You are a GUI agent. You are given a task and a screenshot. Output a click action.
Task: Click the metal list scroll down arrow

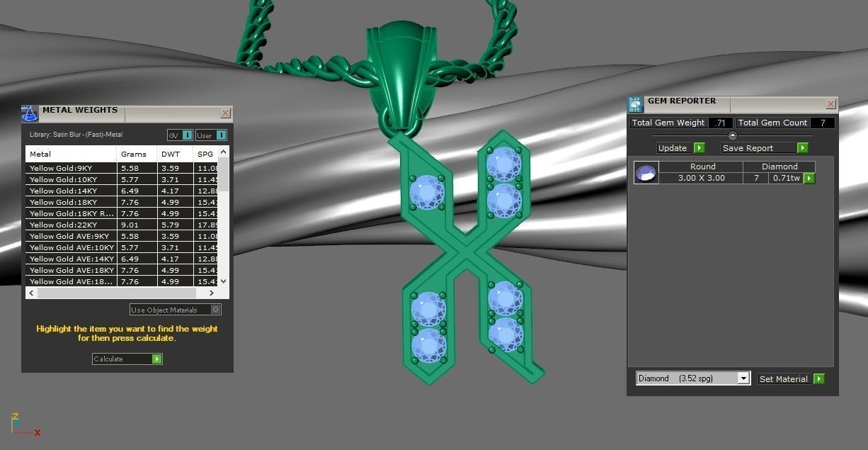click(x=224, y=281)
